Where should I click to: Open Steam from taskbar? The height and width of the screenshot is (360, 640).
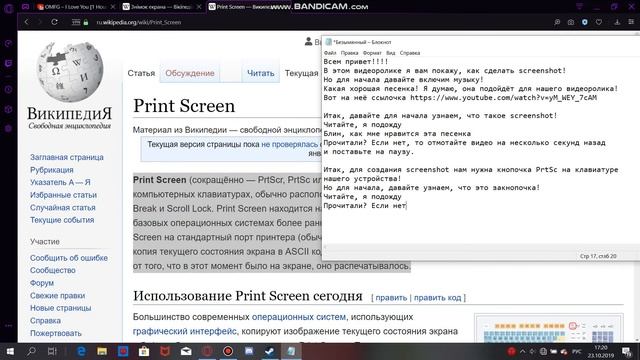pos(270,351)
